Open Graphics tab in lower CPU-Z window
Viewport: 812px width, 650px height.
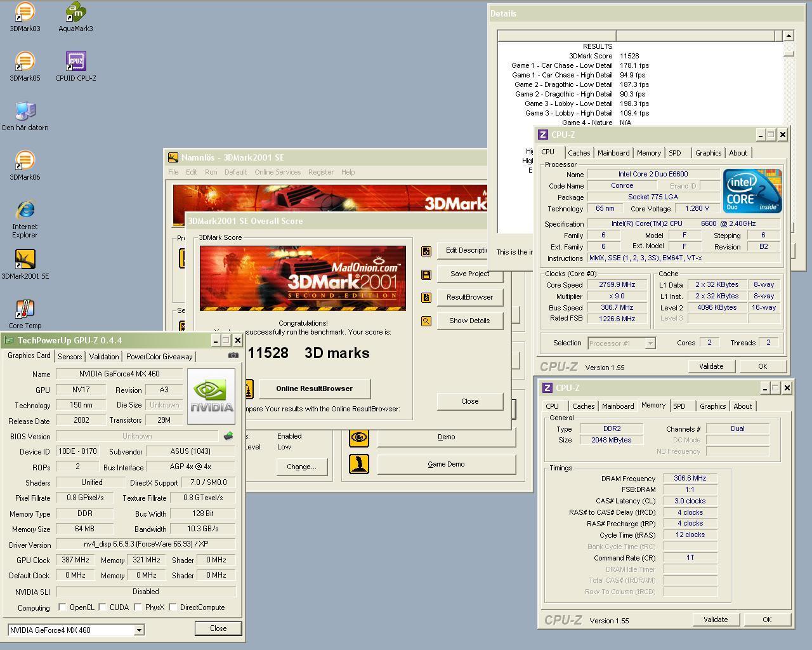712,406
